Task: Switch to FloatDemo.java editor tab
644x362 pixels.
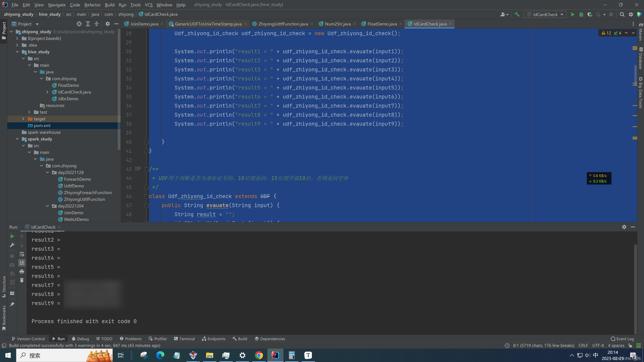Action: pyautogui.click(x=382, y=24)
